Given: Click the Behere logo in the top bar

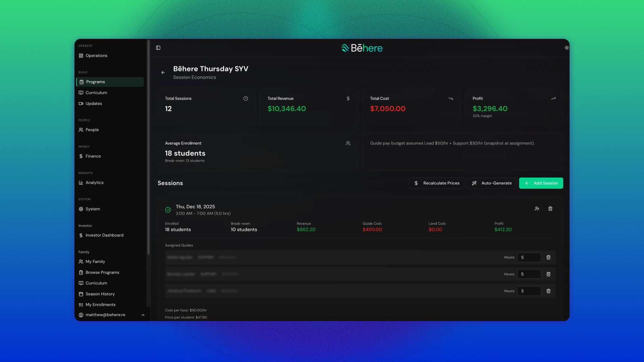Looking at the screenshot, I should click(x=362, y=48).
